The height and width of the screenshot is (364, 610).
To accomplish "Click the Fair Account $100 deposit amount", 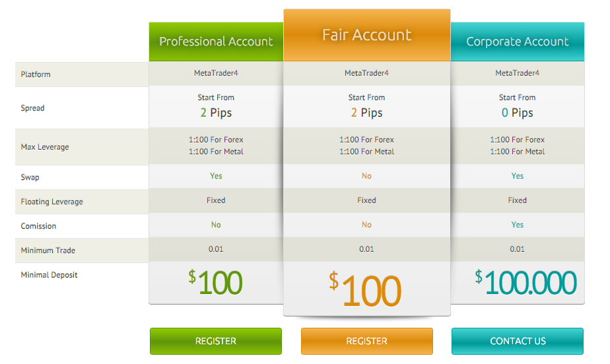I will [365, 289].
